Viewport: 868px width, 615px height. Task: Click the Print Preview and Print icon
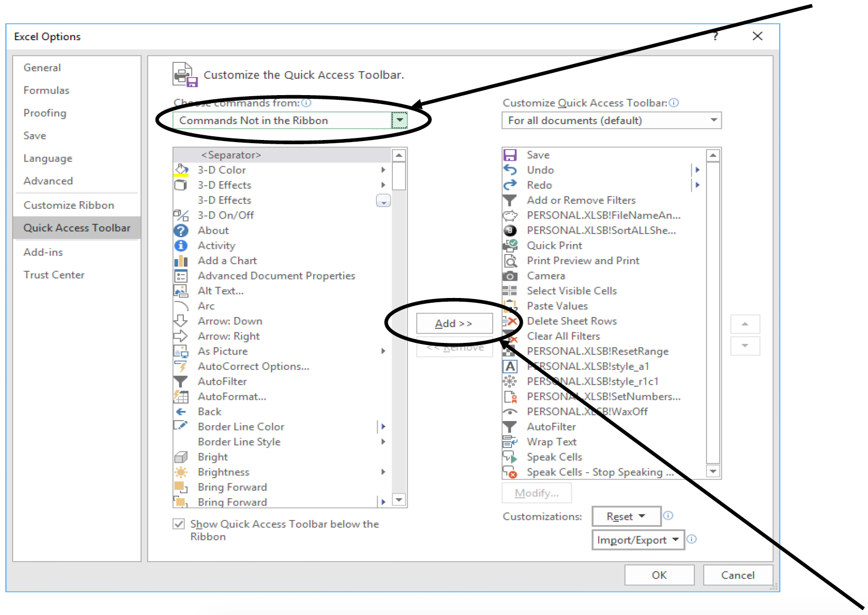(x=510, y=260)
